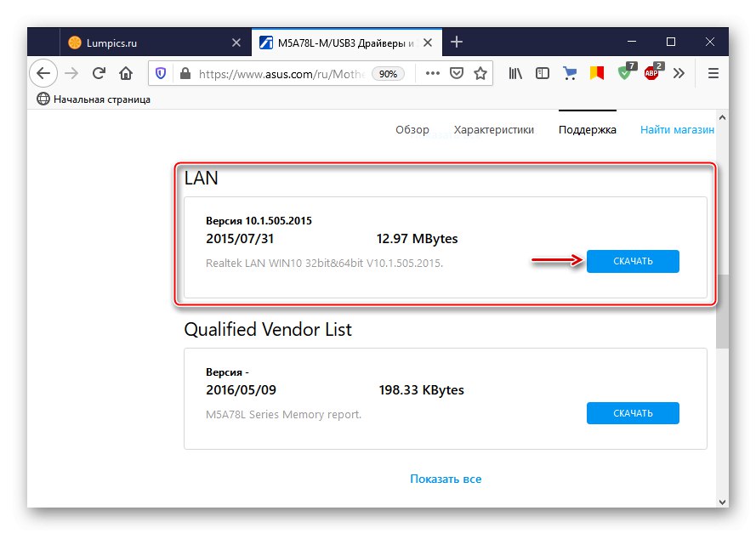Open the Поддержка section

point(588,130)
